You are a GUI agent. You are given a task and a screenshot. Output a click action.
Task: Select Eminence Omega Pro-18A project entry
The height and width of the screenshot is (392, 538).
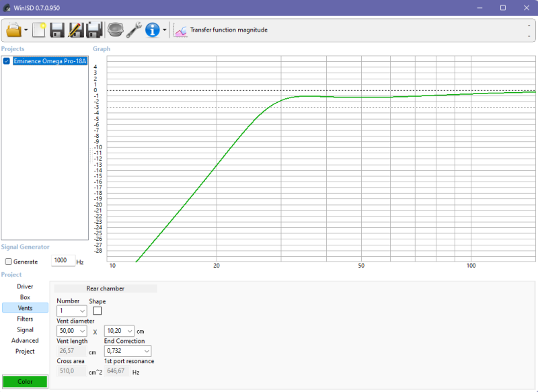(x=50, y=61)
